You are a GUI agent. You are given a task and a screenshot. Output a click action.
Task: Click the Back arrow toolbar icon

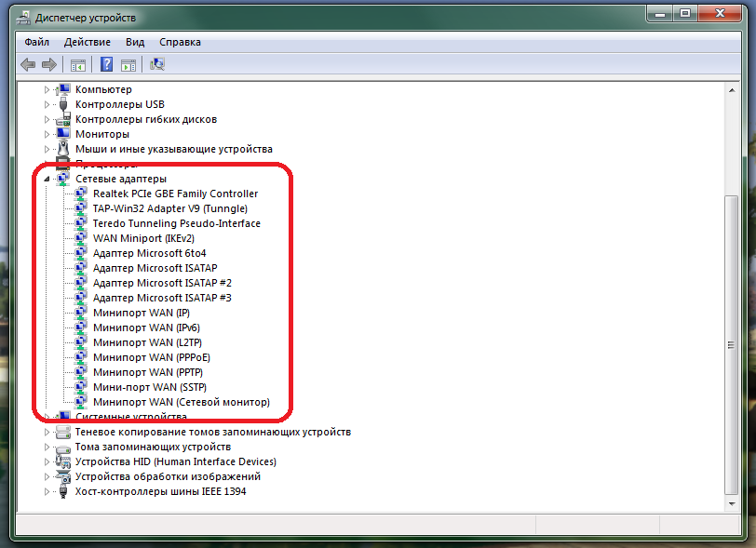click(28, 64)
